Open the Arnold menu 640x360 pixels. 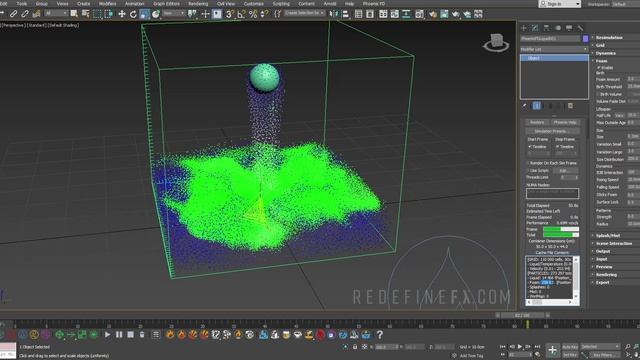[330, 4]
